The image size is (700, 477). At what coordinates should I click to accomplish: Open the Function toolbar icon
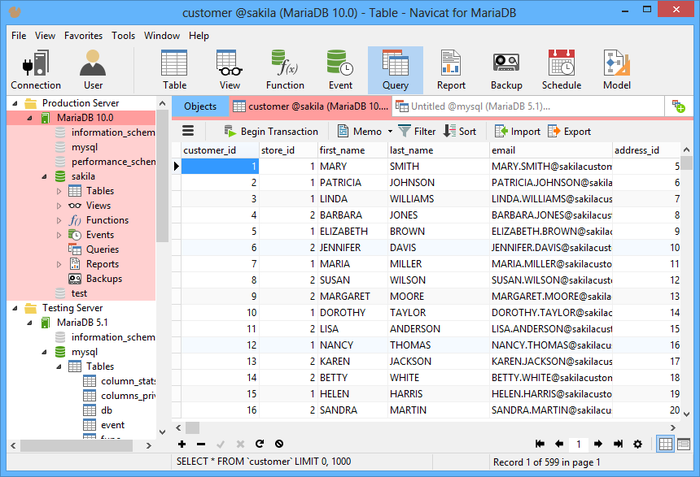(285, 70)
